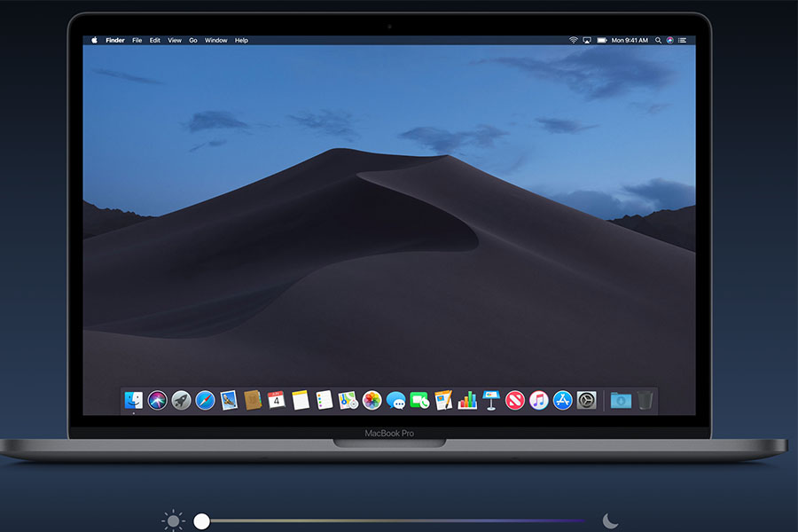Image resolution: width=798 pixels, height=532 pixels.
Task: Open the Edit menu
Action: point(154,40)
